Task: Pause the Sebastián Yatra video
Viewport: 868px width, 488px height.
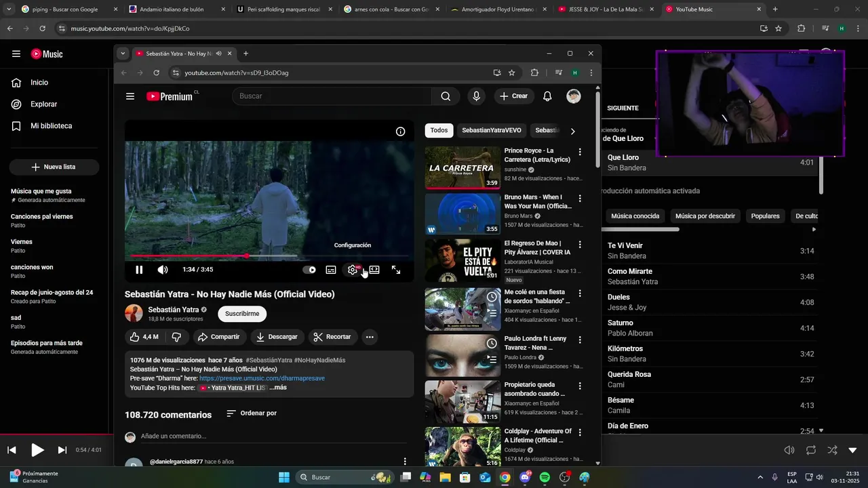Action: (x=139, y=270)
